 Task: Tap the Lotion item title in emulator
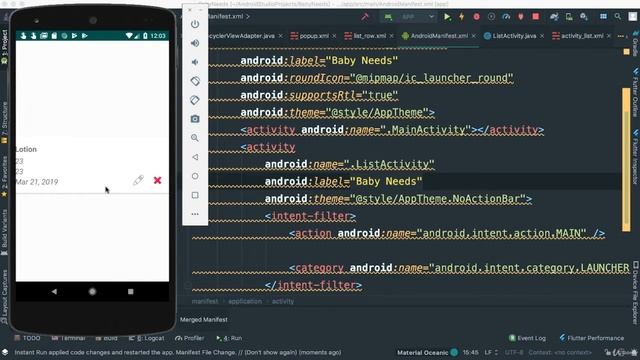26,149
